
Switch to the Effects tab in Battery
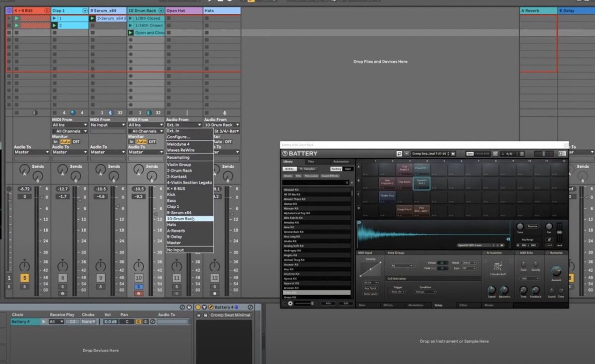pos(388,305)
